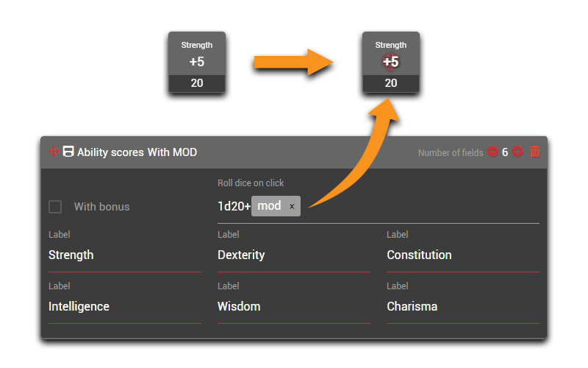Click the Ability scores With MOD title
Image resolution: width=588 pixels, height=368 pixels.
tap(137, 152)
